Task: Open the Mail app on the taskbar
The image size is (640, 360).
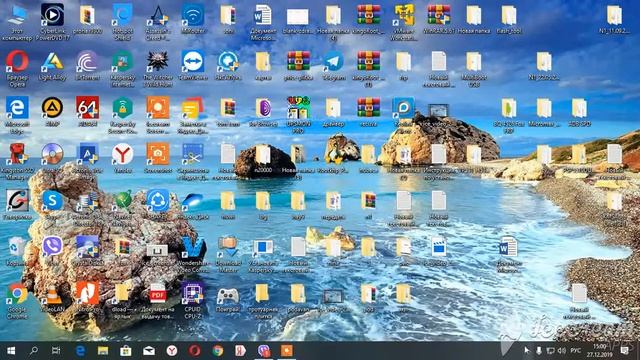Action: 149,351
